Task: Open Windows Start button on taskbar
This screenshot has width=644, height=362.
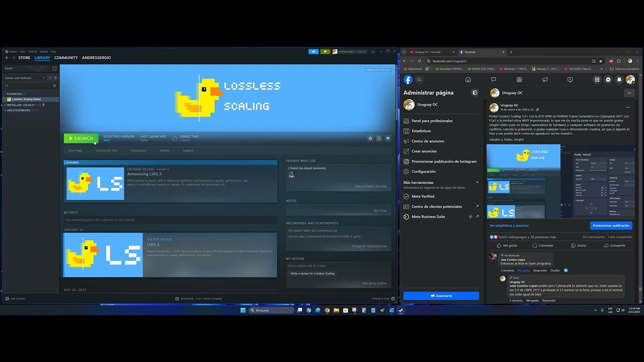Action: [x=243, y=310]
